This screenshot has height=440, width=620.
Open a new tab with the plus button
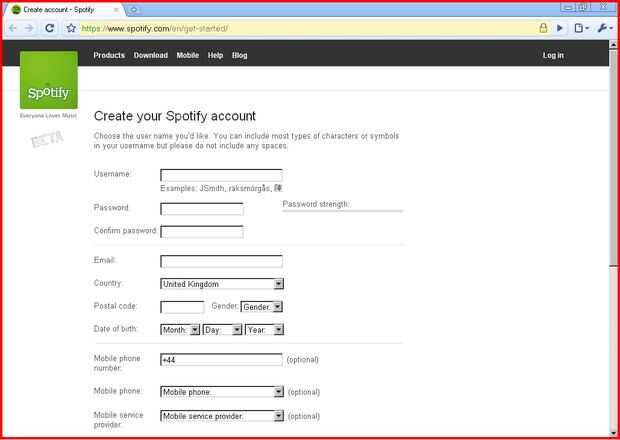click(x=134, y=9)
